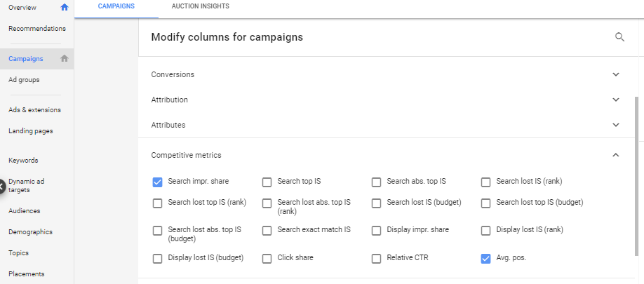The width and height of the screenshot is (644, 284).
Task: Uncheck the Search impr. share checkbox
Action: [158, 182]
